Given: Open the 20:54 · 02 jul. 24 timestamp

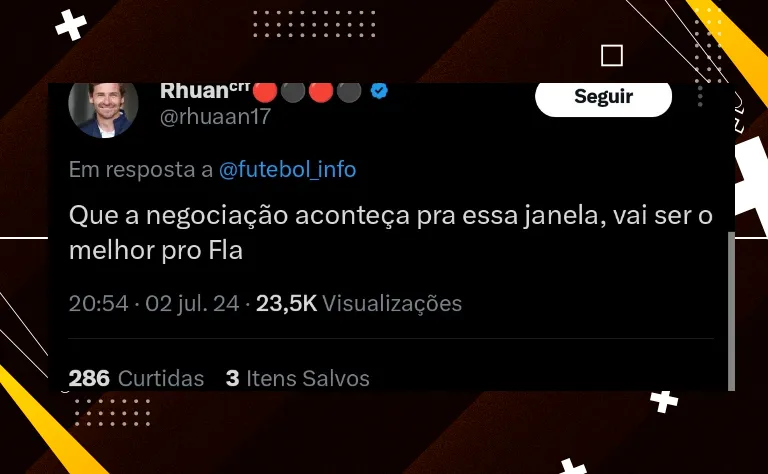Looking at the screenshot, I should [154, 304].
